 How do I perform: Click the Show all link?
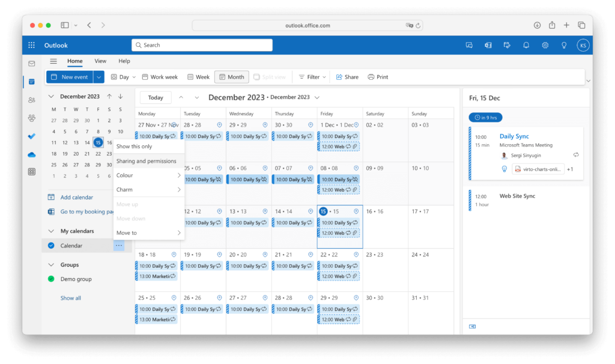click(x=70, y=298)
